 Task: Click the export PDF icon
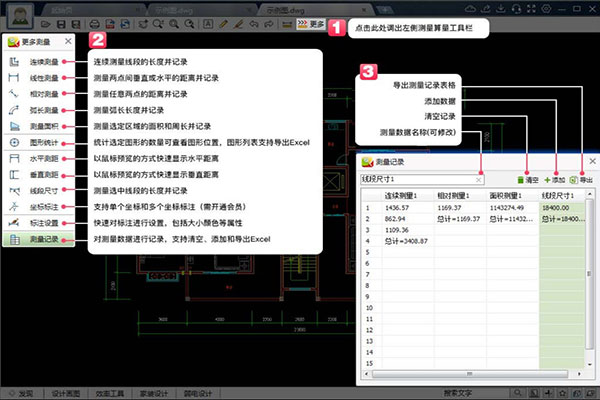(110, 24)
